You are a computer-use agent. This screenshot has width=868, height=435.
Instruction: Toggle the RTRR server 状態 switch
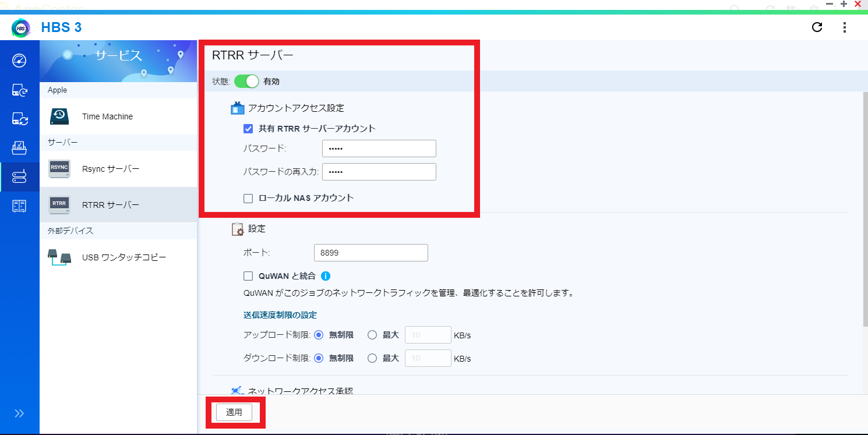coord(246,82)
